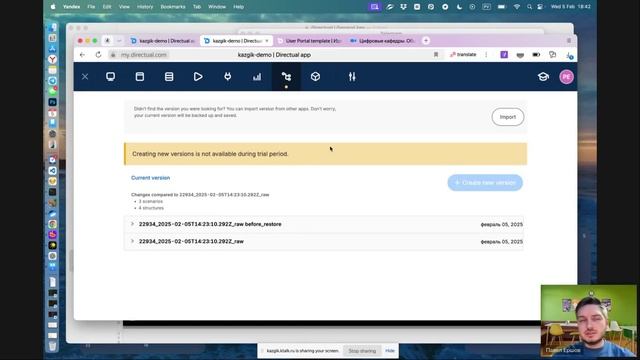Switch to the first kazgik-demo Directual tab
This screenshot has width=640, height=360.
coord(163,41)
